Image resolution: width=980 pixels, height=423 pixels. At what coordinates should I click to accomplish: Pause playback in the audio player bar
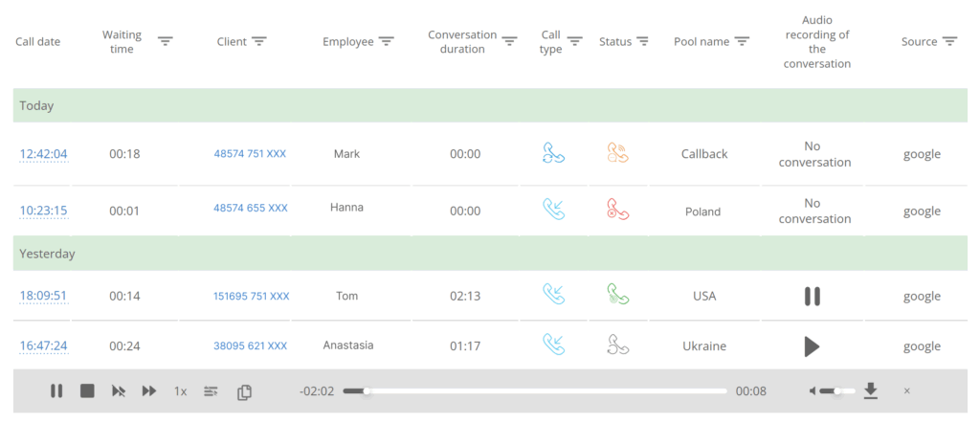56,391
